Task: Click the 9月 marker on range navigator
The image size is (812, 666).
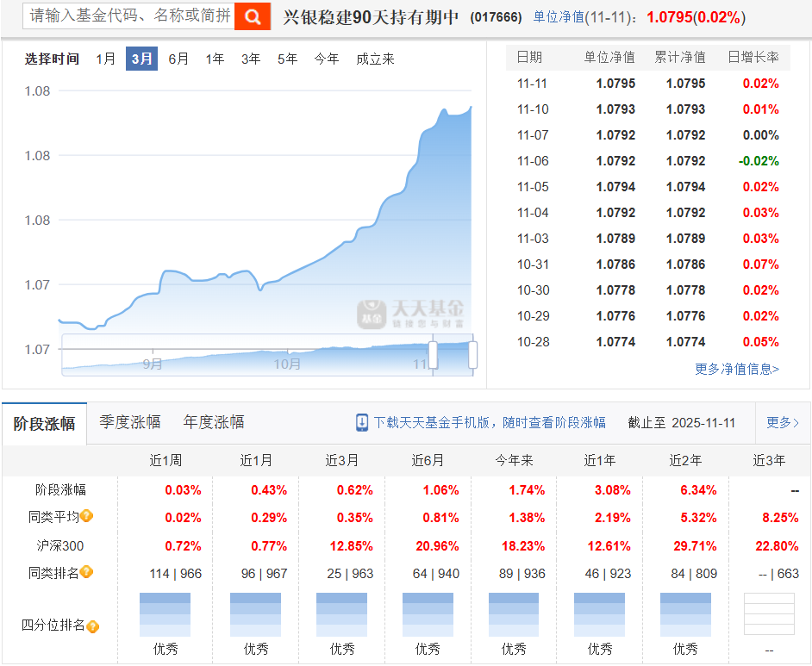Action: coord(153,364)
